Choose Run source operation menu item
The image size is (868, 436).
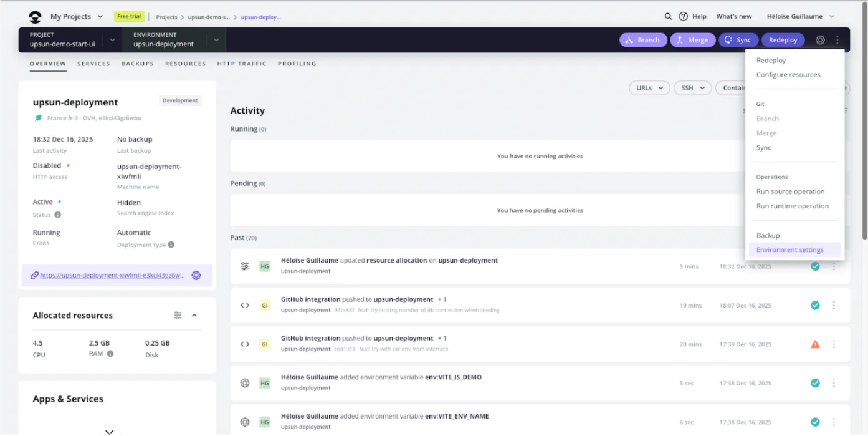[x=790, y=191]
